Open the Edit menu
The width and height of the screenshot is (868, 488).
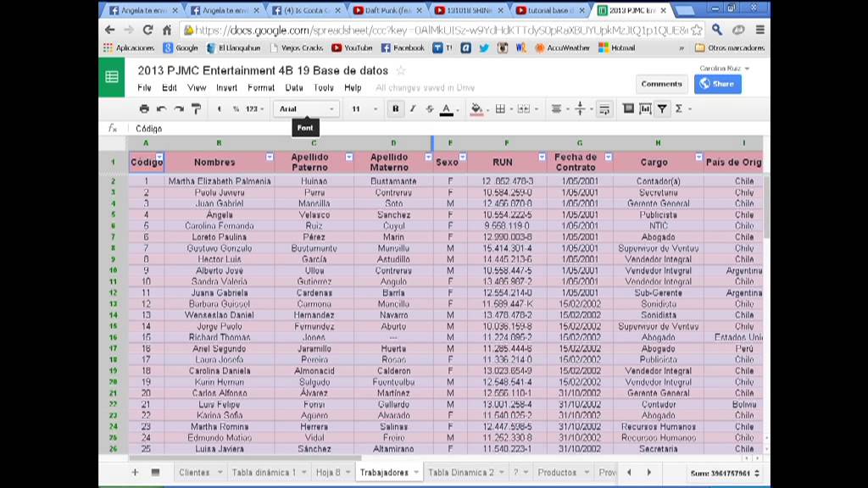click(170, 87)
